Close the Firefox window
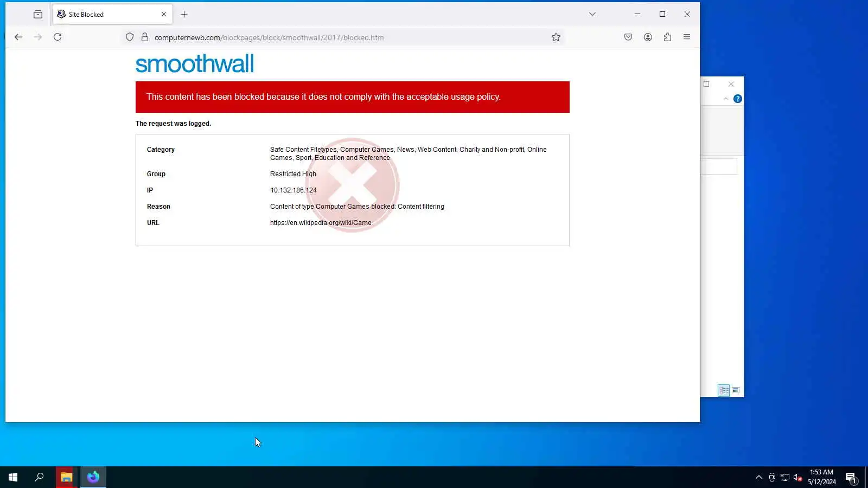868x488 pixels. pyautogui.click(x=687, y=14)
